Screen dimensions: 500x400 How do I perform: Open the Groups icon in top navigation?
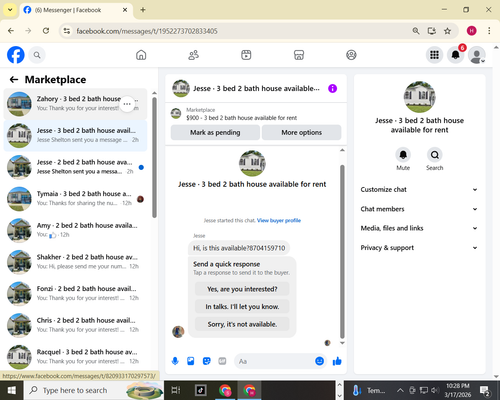click(x=351, y=55)
